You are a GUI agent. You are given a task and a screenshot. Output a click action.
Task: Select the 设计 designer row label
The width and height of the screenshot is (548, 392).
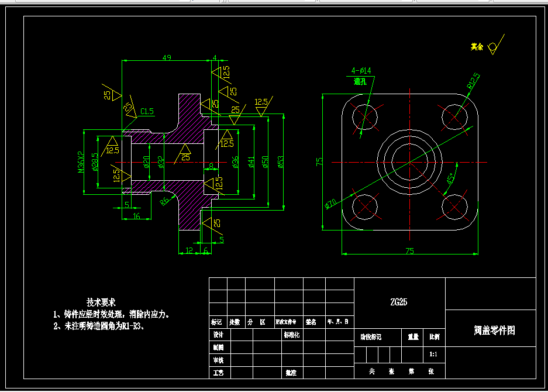218,334
